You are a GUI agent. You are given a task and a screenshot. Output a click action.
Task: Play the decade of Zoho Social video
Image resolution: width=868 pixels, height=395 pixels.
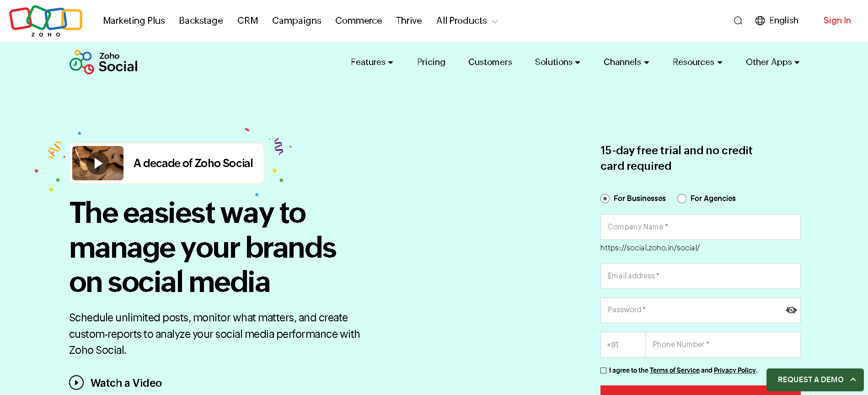pyautogui.click(x=98, y=163)
